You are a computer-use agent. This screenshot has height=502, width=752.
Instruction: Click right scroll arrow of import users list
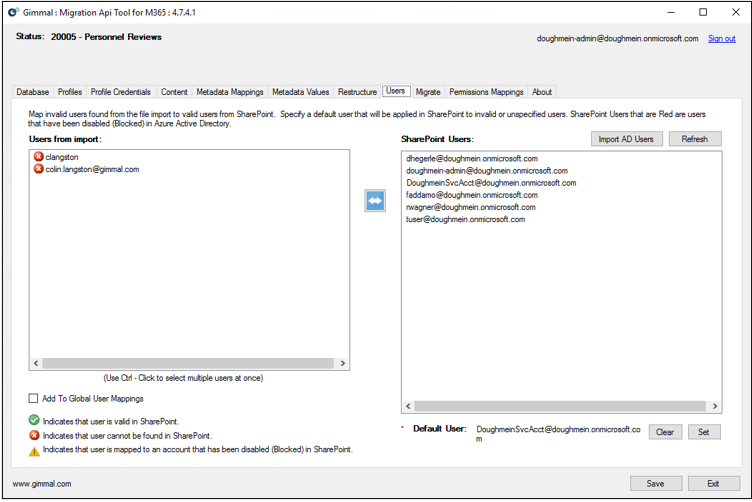pyautogui.click(x=343, y=364)
